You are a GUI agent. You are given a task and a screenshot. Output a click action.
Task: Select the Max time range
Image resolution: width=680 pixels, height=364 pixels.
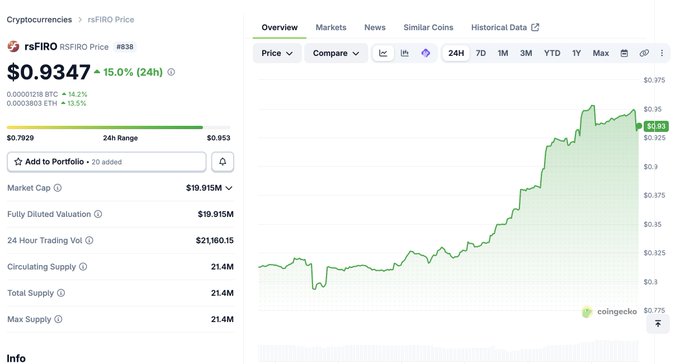[x=601, y=53]
